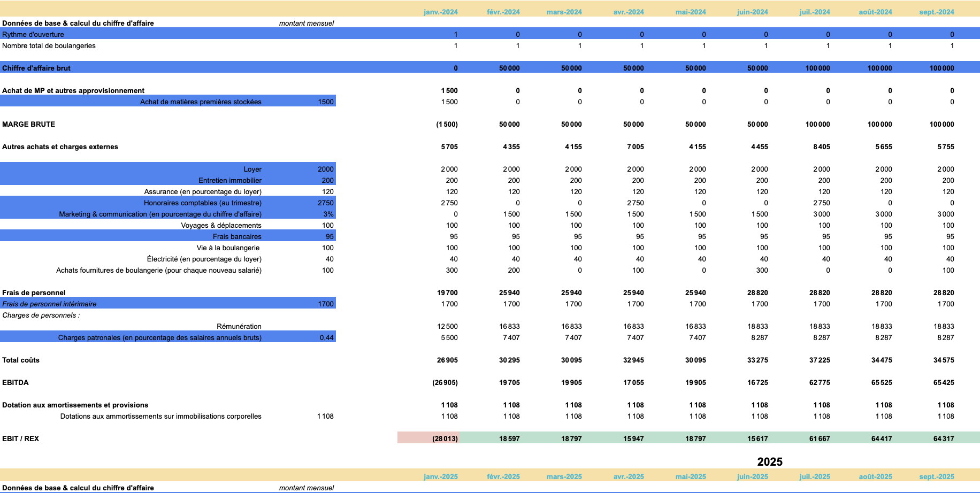Click the Achat de matières premières 1500 input

click(325, 102)
